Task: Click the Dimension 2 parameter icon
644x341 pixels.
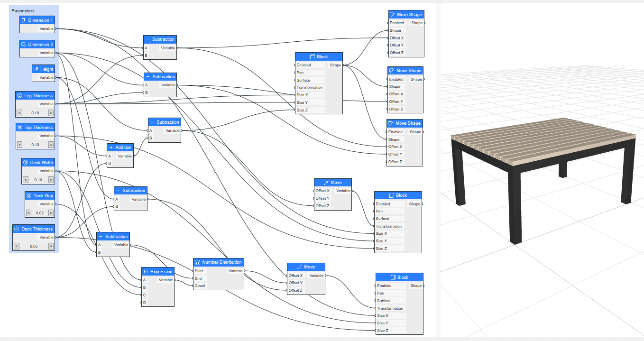Action: (x=24, y=45)
